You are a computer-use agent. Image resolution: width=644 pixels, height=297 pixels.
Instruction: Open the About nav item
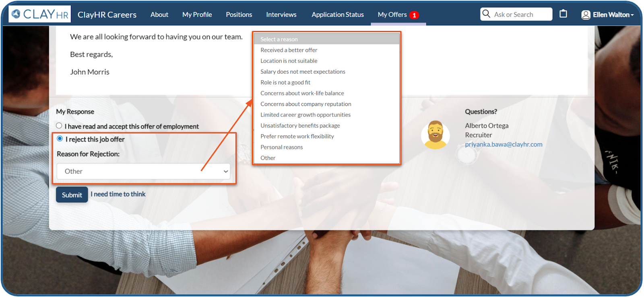(x=159, y=14)
